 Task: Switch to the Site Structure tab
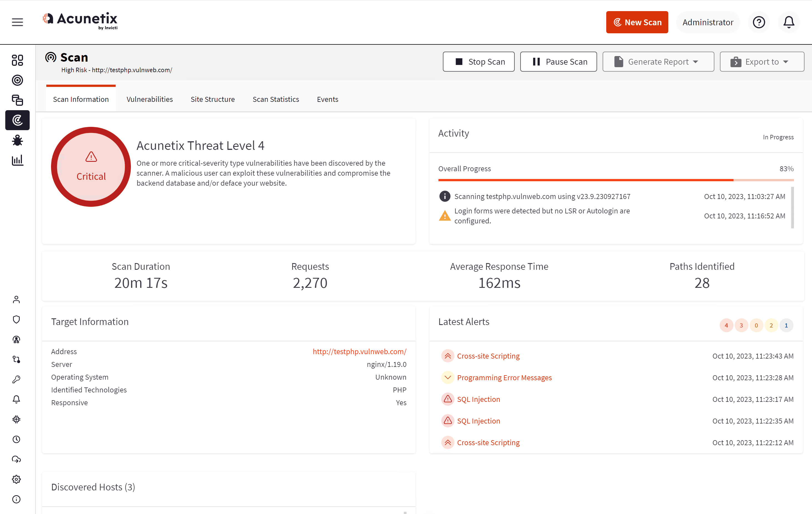pyautogui.click(x=212, y=99)
